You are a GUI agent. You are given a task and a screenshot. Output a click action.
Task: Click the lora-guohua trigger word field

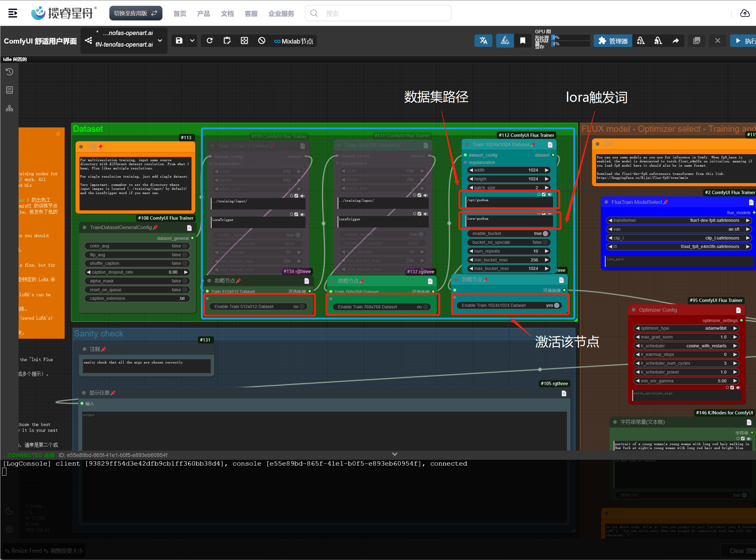point(509,221)
